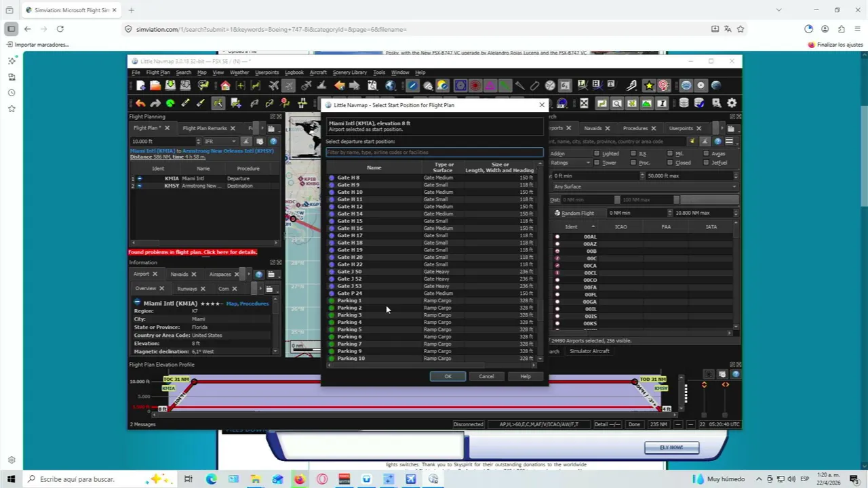Select Parking 2 Ramp Cargo row

(432, 308)
